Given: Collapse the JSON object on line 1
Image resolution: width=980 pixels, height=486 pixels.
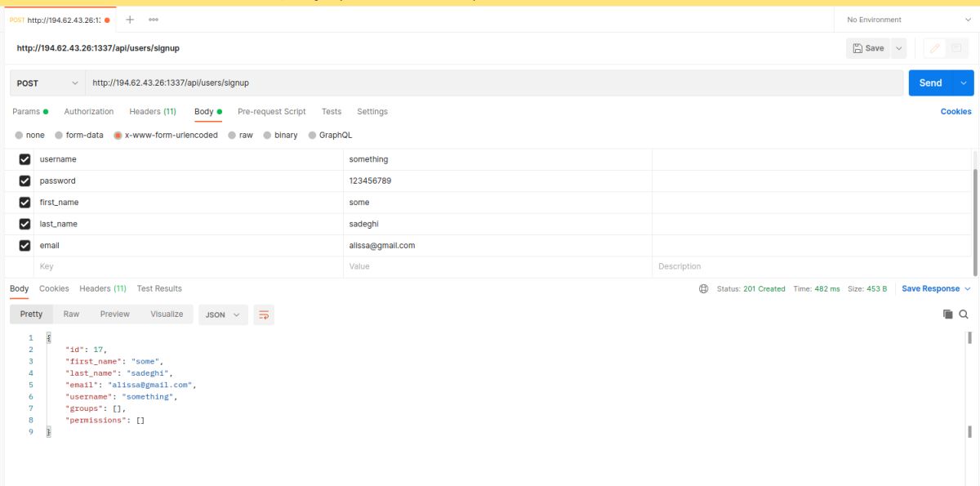Looking at the screenshot, I should click(49, 337).
